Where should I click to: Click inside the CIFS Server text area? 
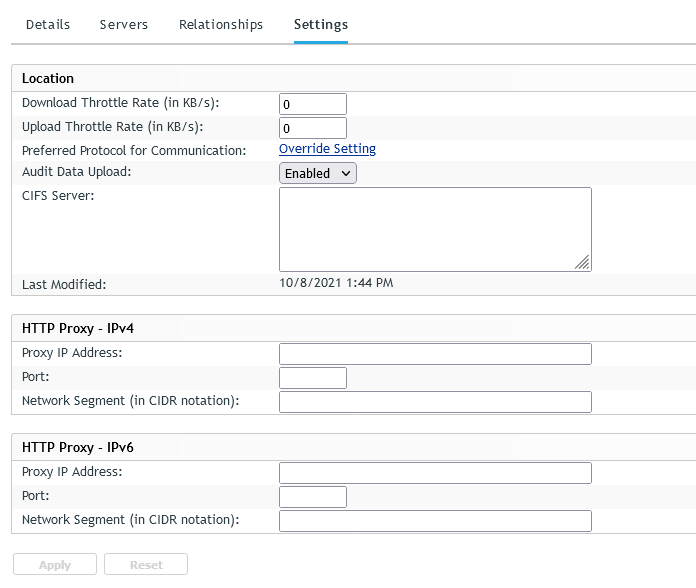pyautogui.click(x=435, y=229)
